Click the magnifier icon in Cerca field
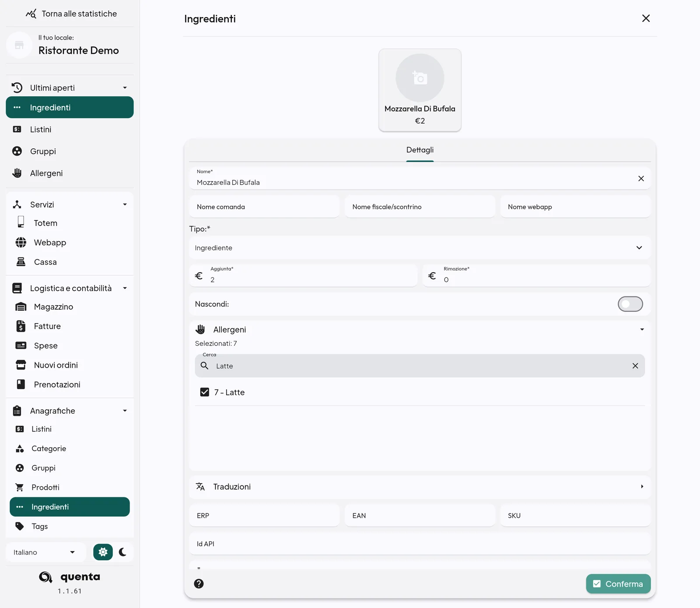Image resolution: width=700 pixels, height=608 pixels. point(204,366)
